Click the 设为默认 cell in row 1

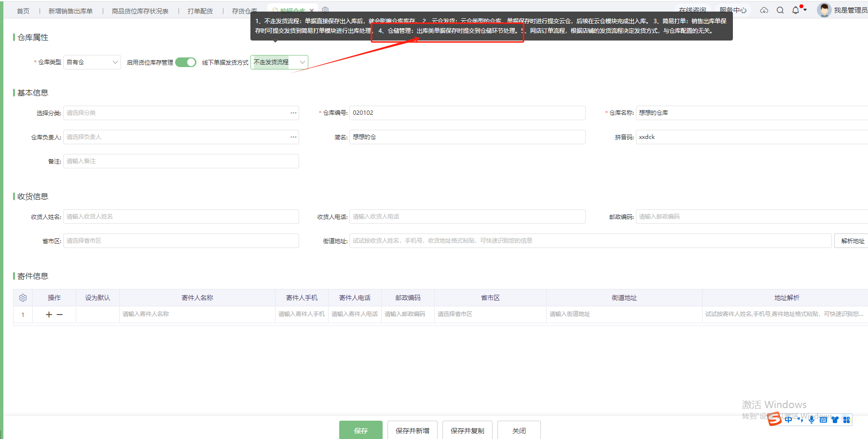point(97,314)
